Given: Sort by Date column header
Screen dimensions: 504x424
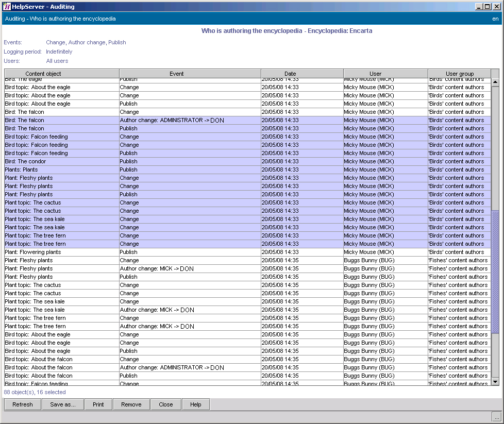Looking at the screenshot, I should pyautogui.click(x=302, y=74).
